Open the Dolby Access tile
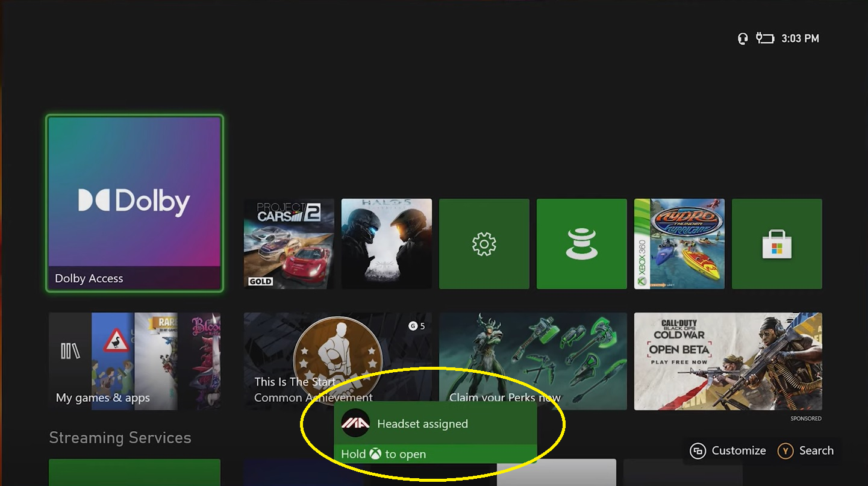 134,204
